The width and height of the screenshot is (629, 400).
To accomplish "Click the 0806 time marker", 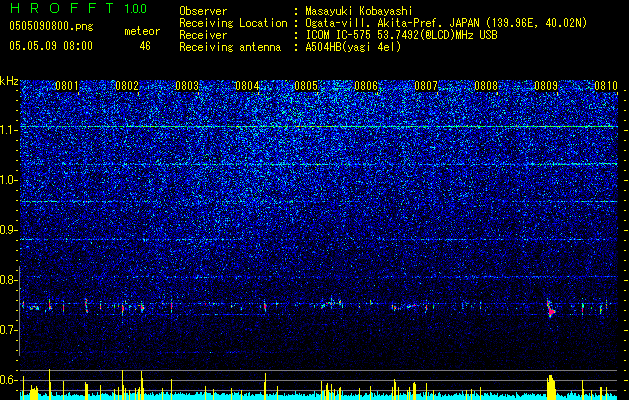I will [x=366, y=86].
